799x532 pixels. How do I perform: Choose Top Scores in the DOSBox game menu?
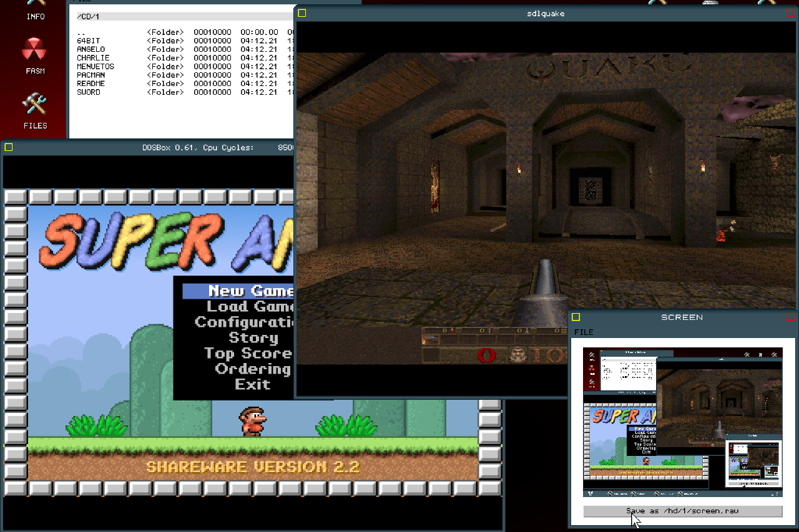coord(249,353)
